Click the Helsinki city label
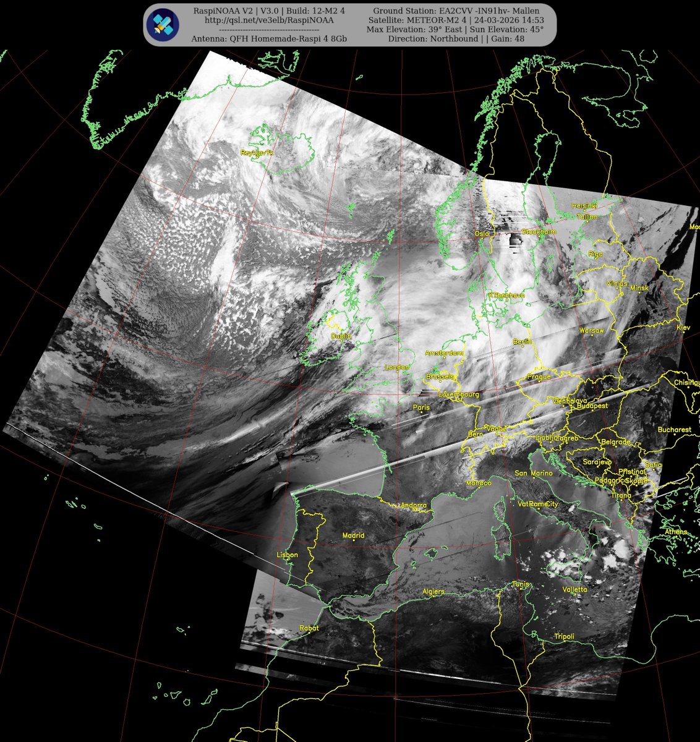The width and height of the screenshot is (700, 742). (x=584, y=205)
